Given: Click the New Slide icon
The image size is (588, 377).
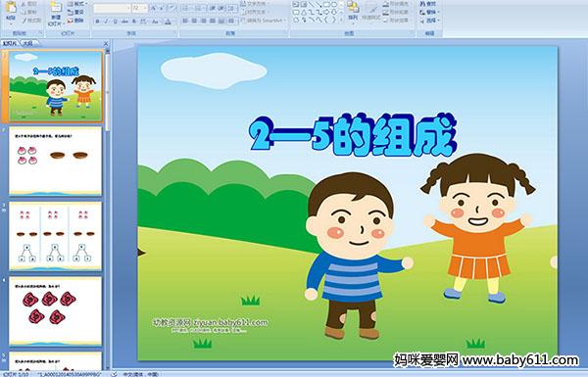Looking at the screenshot, I should tap(56, 8).
